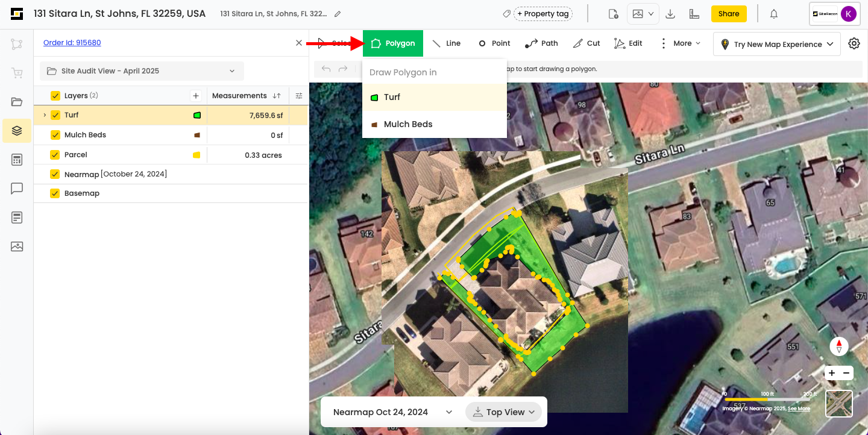Viewport: 868px width, 435px height.
Task: Select the Cut tool in toolbar
Action: tap(587, 43)
